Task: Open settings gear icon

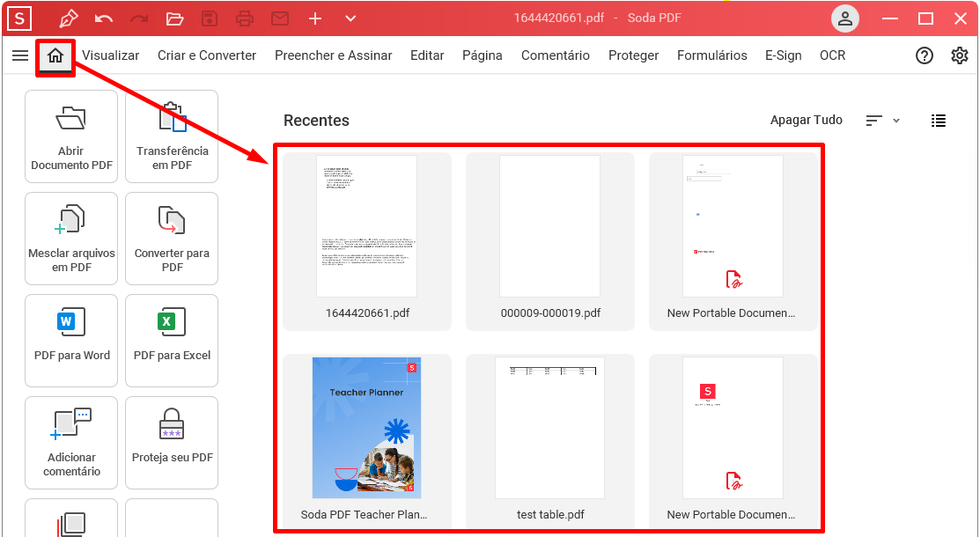Action: click(x=960, y=55)
